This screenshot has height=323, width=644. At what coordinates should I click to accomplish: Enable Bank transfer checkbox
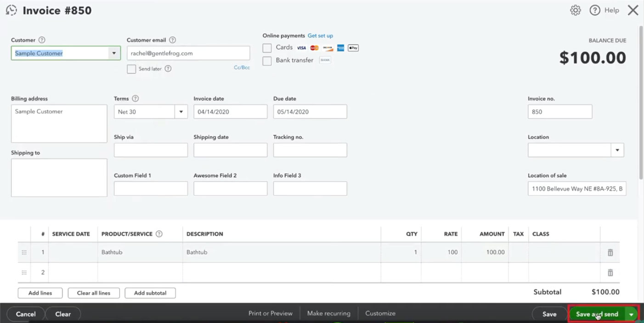click(x=267, y=61)
